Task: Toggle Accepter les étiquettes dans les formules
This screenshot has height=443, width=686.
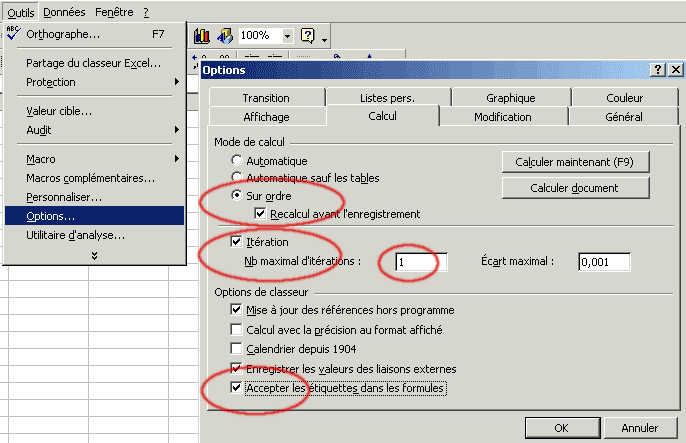Action: (236, 387)
